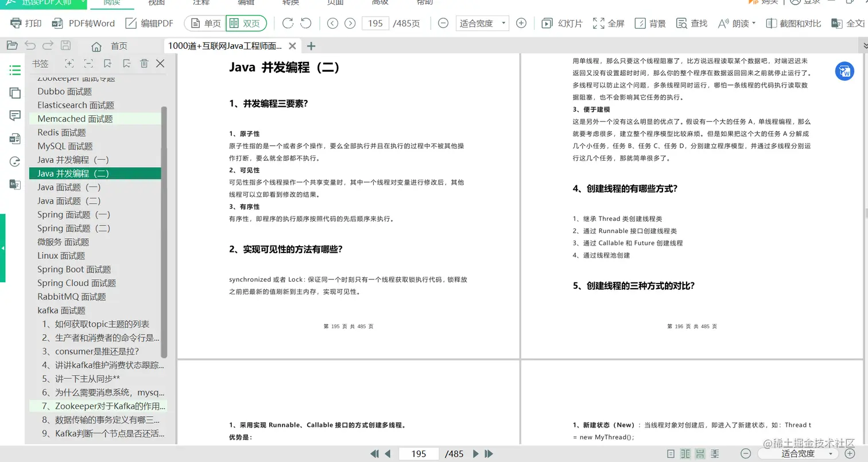Open the 阅读 ribbon tab
The height and width of the screenshot is (462, 868).
[112, 2]
